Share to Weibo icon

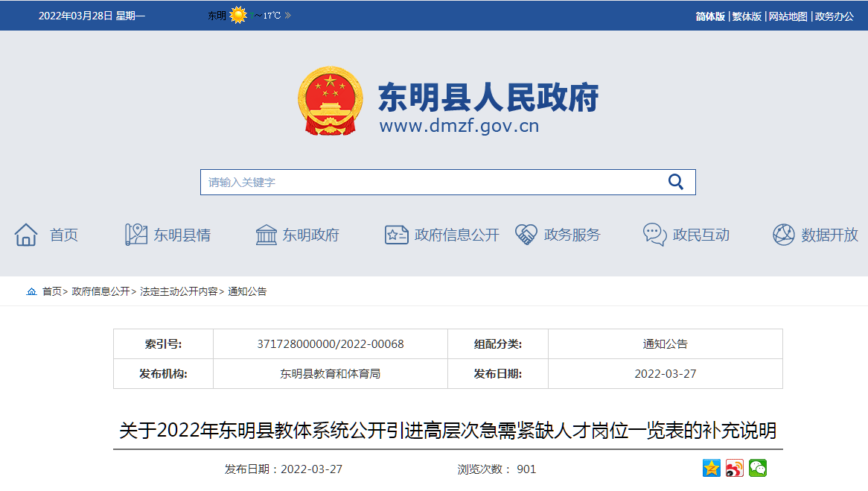(x=735, y=468)
